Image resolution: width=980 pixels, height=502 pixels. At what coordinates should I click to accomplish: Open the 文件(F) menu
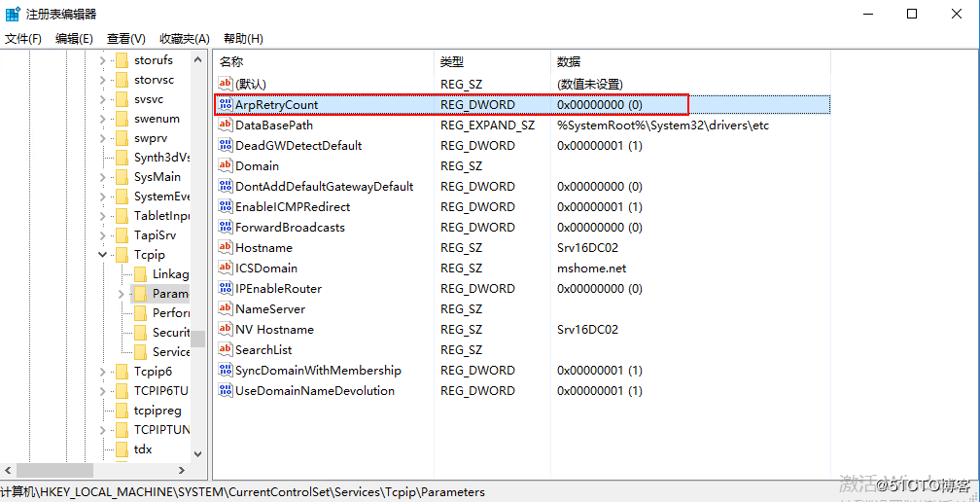pyautogui.click(x=23, y=39)
